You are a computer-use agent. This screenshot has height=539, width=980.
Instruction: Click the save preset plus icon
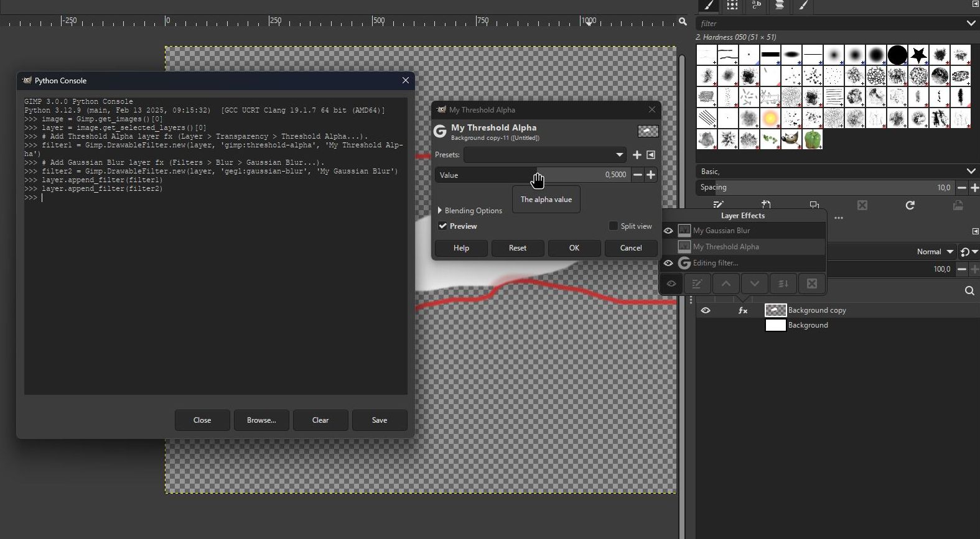tap(637, 155)
